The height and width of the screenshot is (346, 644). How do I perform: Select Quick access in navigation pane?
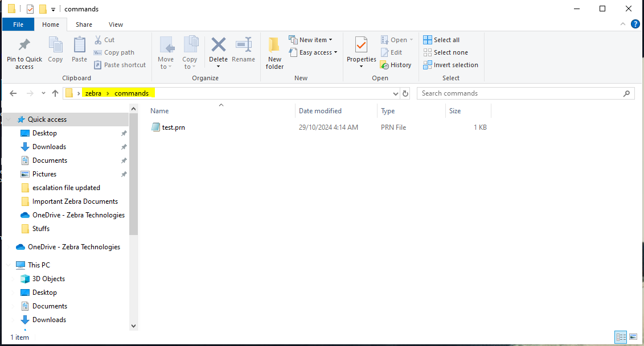(47, 120)
